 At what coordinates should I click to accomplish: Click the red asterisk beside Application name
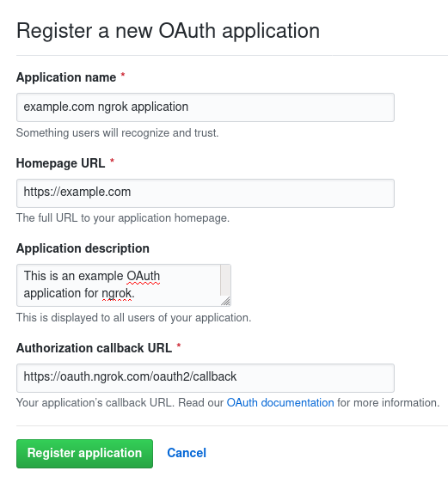click(123, 75)
